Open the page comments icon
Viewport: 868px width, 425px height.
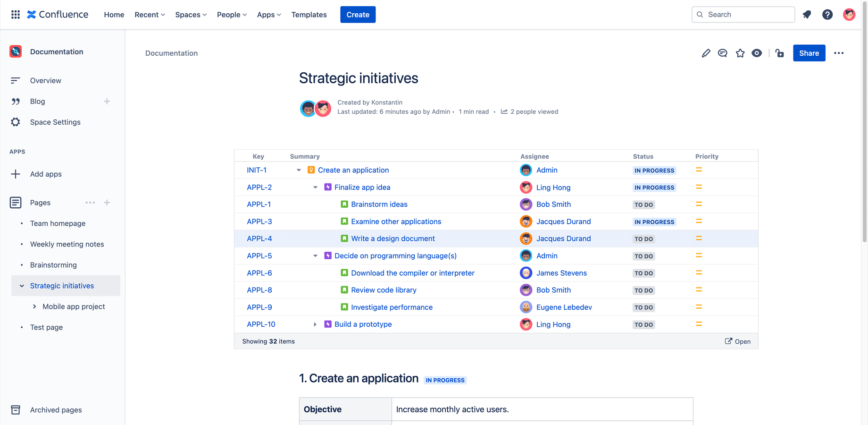click(x=722, y=53)
